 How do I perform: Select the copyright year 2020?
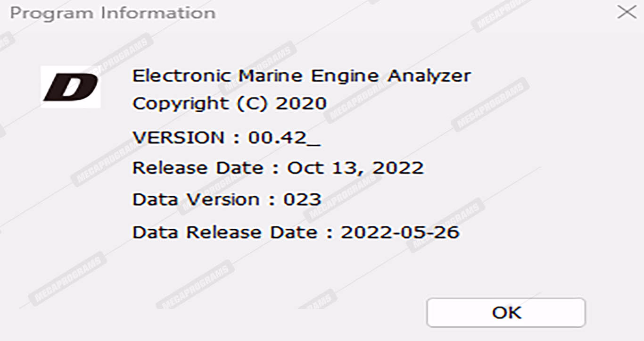[x=301, y=104]
